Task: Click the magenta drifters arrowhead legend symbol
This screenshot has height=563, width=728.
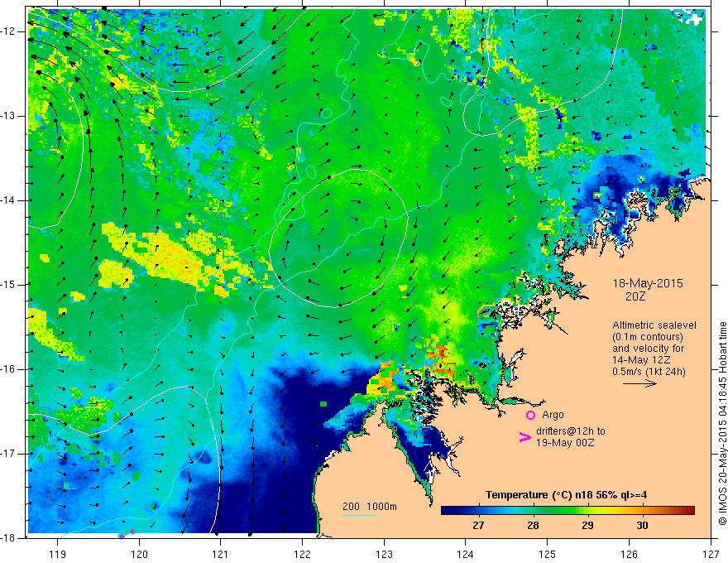Action: click(524, 437)
